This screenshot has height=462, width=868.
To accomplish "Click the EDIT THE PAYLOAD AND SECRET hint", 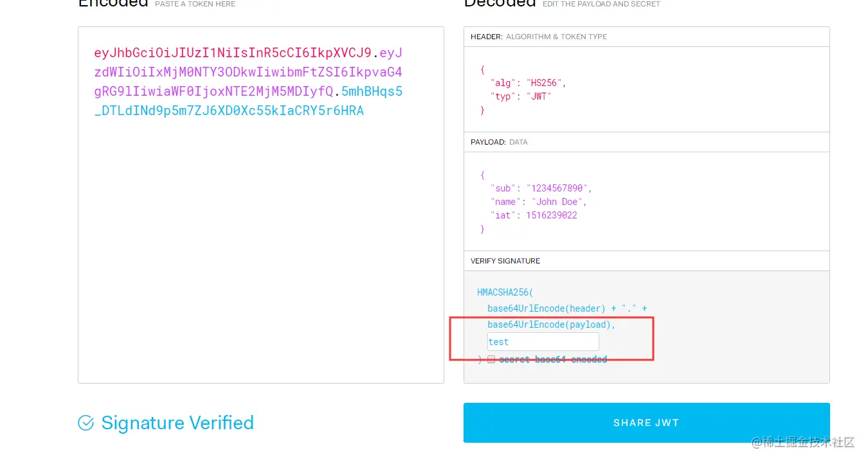I will (601, 4).
